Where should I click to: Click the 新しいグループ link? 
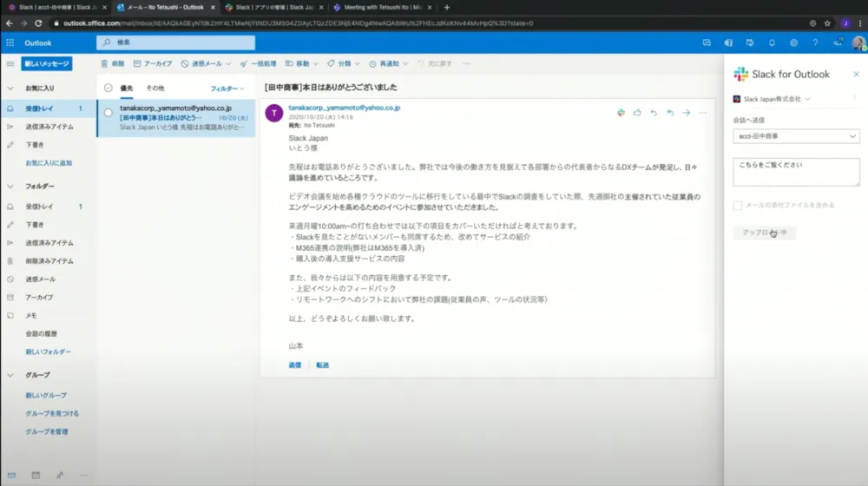click(x=46, y=395)
